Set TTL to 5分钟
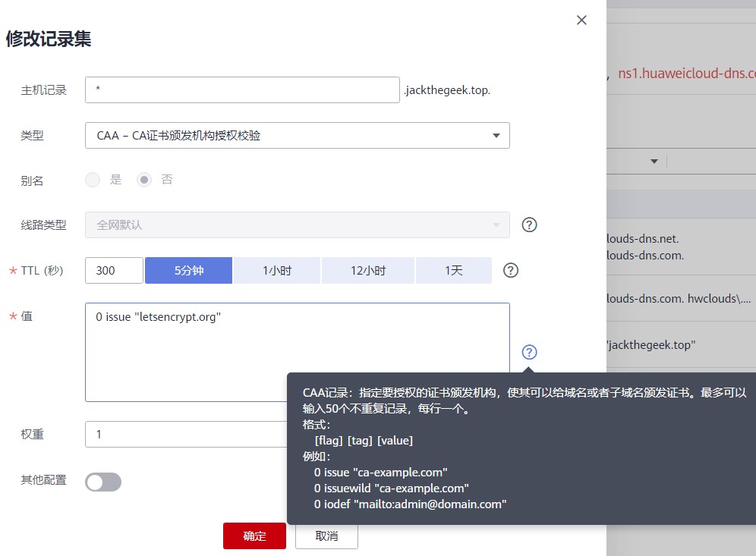 pos(188,271)
